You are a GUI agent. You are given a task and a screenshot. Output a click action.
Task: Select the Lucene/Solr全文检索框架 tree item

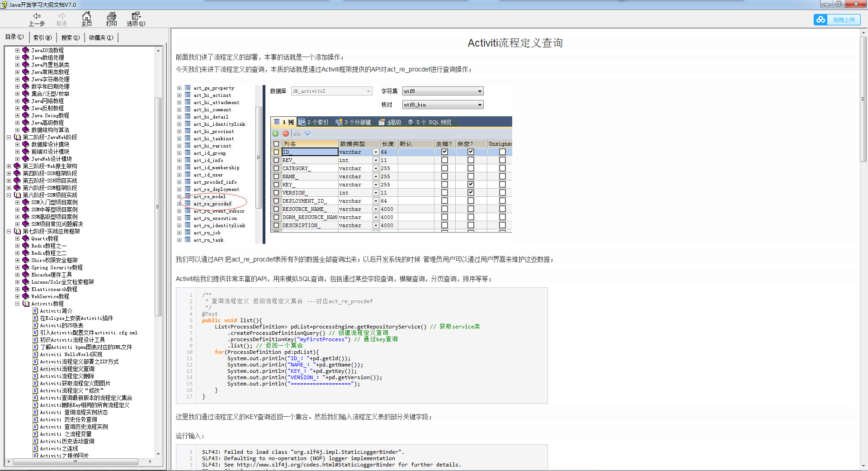point(62,282)
